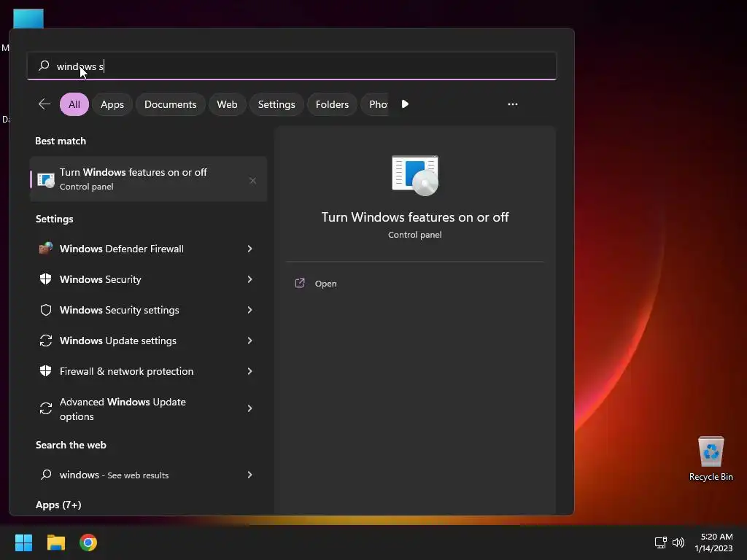The height and width of the screenshot is (560, 747).
Task: Select the Recycle Bin desktop icon
Action: [711, 459]
